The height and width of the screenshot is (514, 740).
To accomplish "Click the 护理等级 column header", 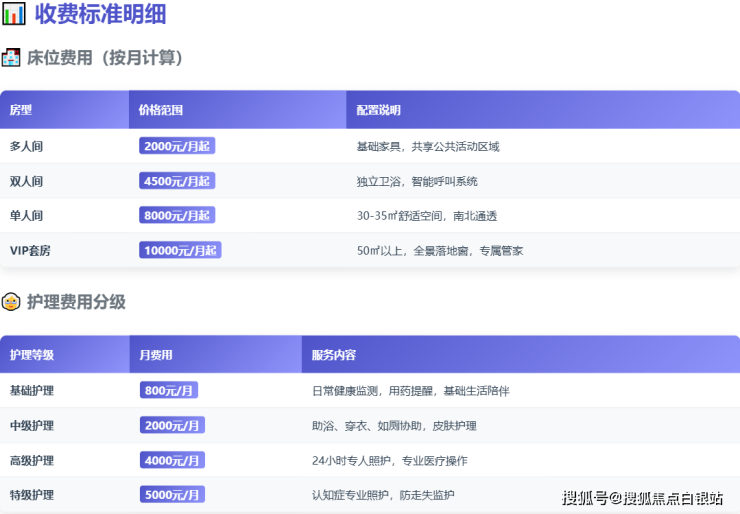I will click(32, 355).
